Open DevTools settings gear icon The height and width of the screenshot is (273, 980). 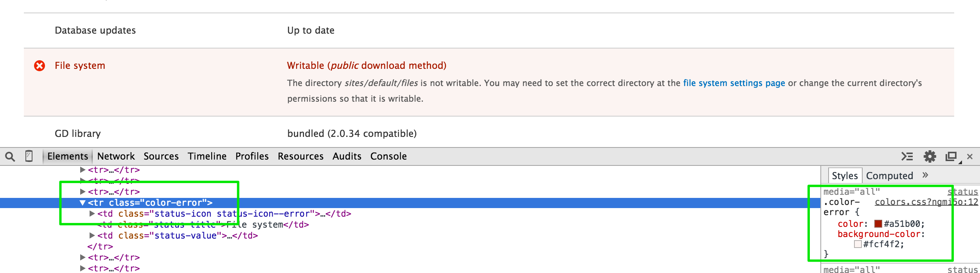pos(930,156)
